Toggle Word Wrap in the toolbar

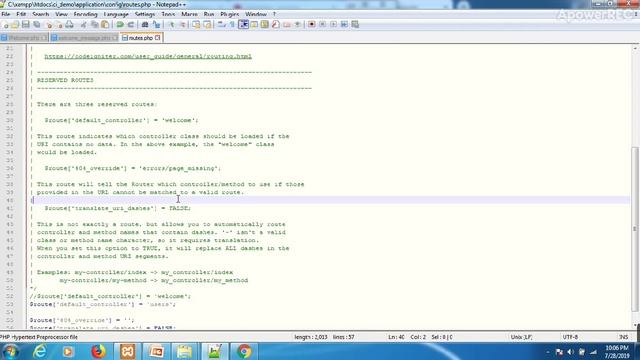tap(222, 24)
